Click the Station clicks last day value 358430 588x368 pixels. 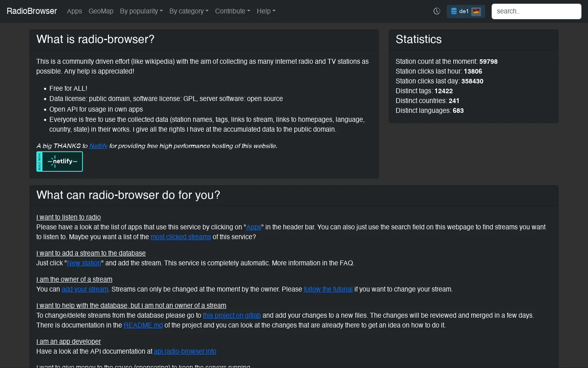tap(472, 81)
